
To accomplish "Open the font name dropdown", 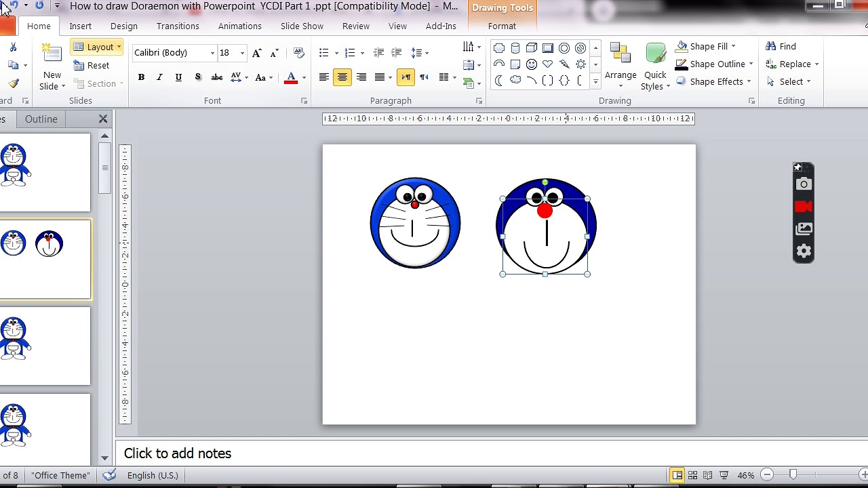I will click(x=212, y=53).
